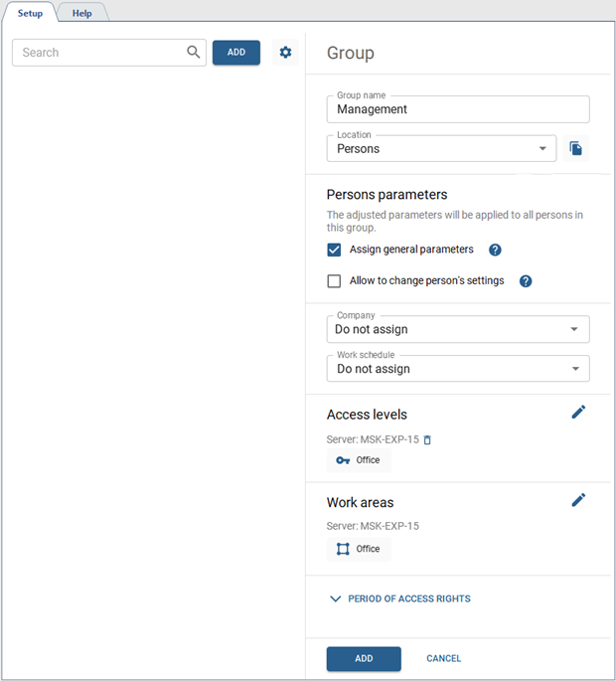Edit Work areas with pencil icon
This screenshot has width=616, height=681.
pos(578,500)
